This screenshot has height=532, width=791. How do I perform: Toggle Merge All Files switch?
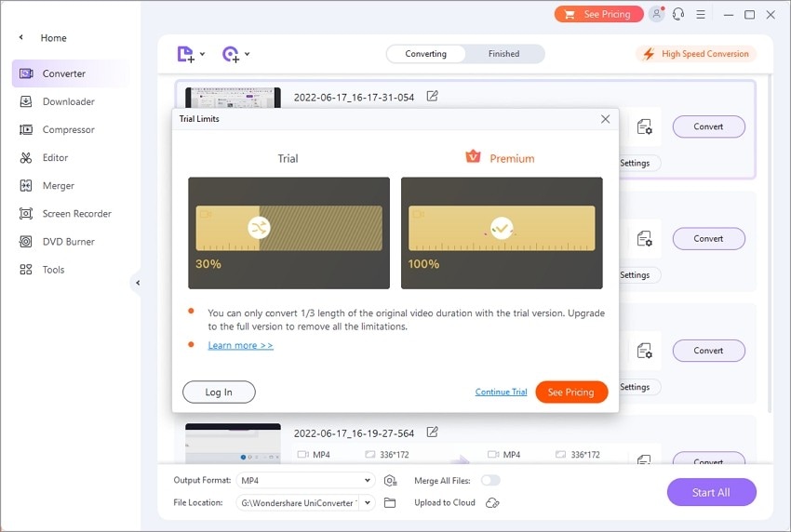[490, 480]
